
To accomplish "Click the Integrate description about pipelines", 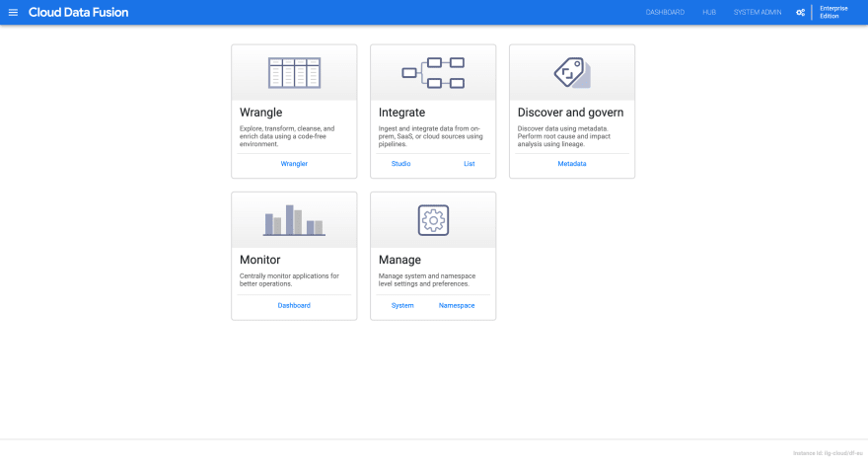I will [431, 136].
